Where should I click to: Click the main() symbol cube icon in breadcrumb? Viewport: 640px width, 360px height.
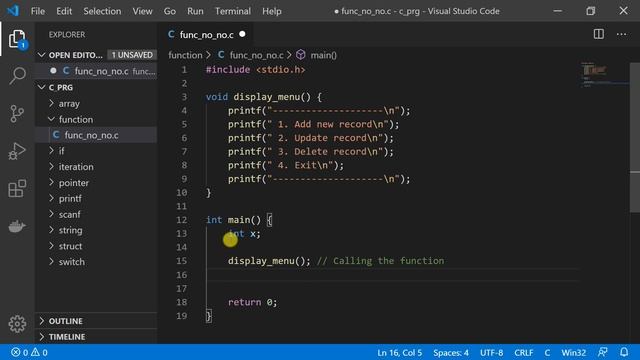click(x=301, y=55)
